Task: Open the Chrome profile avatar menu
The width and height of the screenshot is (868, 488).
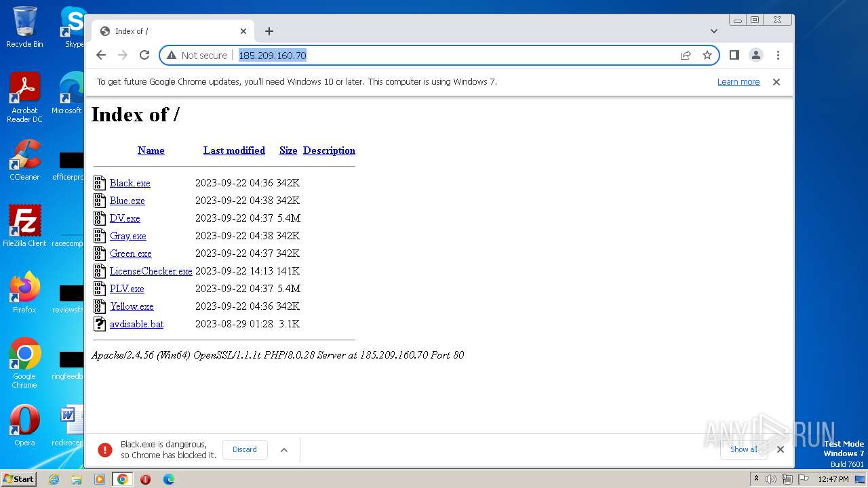Action: (x=756, y=55)
